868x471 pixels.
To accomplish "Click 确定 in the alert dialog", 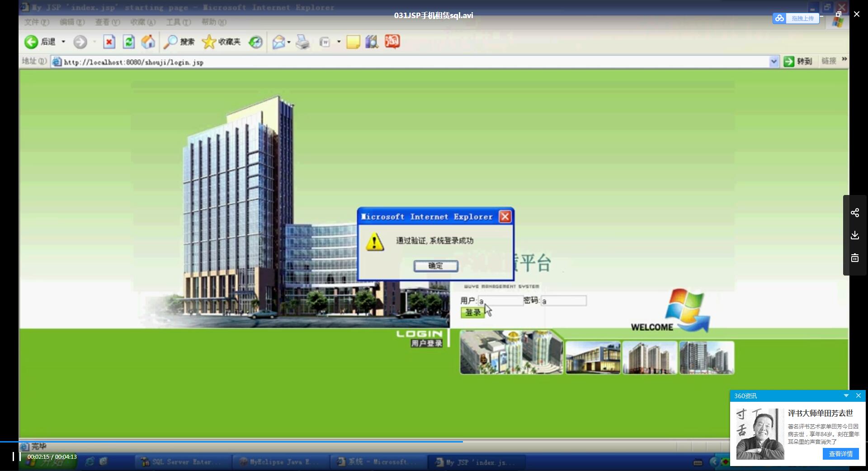I will [x=436, y=266].
